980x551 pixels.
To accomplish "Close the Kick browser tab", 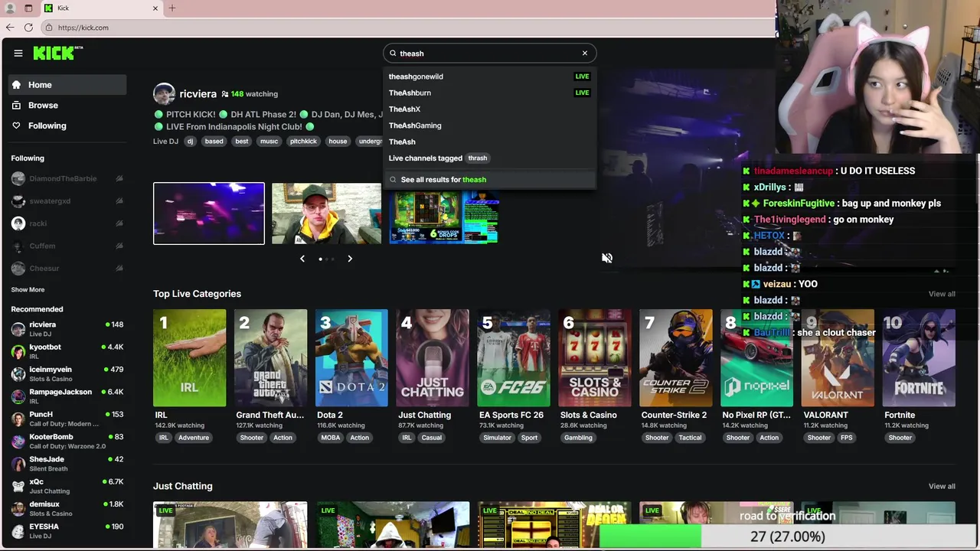I will point(155,8).
